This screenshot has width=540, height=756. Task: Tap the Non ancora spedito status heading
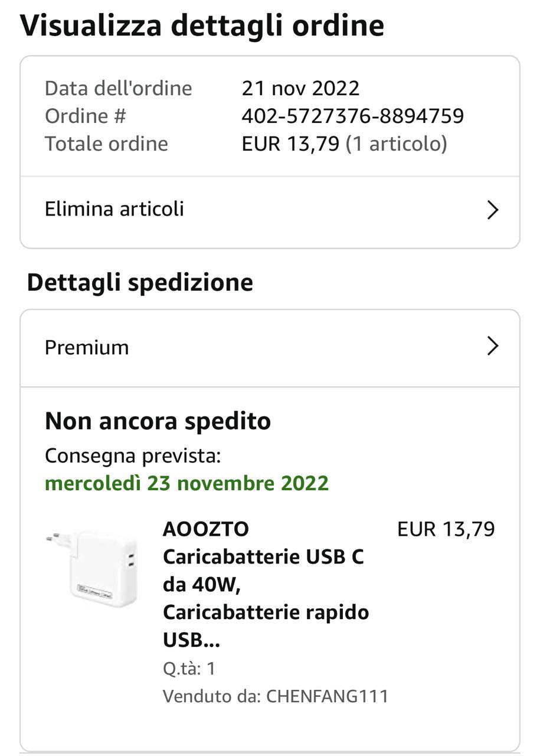158,421
